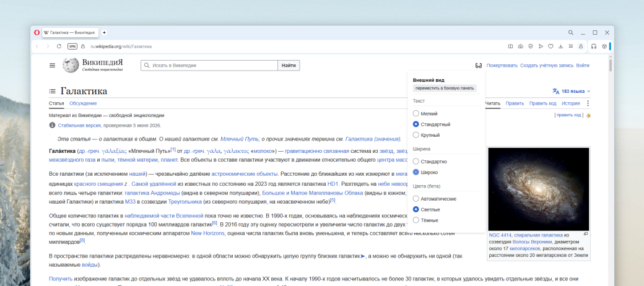
Task: Take a snapshot with camera icon
Action: pyautogui.click(x=520, y=46)
